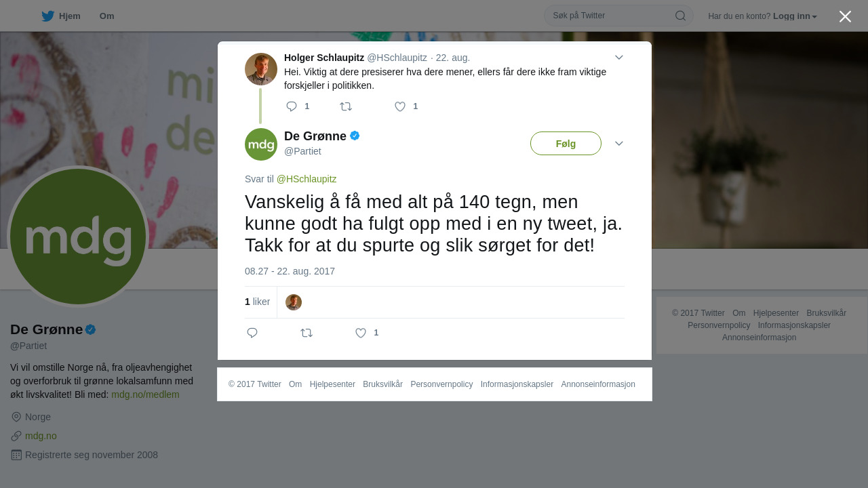This screenshot has width=868, height=488.
Task: Like De Grønne's tweet with heart
Action: click(x=361, y=333)
